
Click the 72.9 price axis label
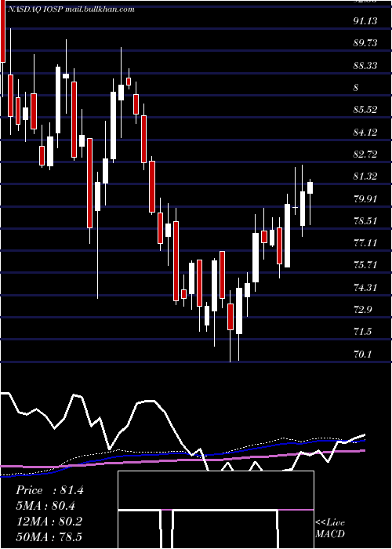click(x=362, y=310)
